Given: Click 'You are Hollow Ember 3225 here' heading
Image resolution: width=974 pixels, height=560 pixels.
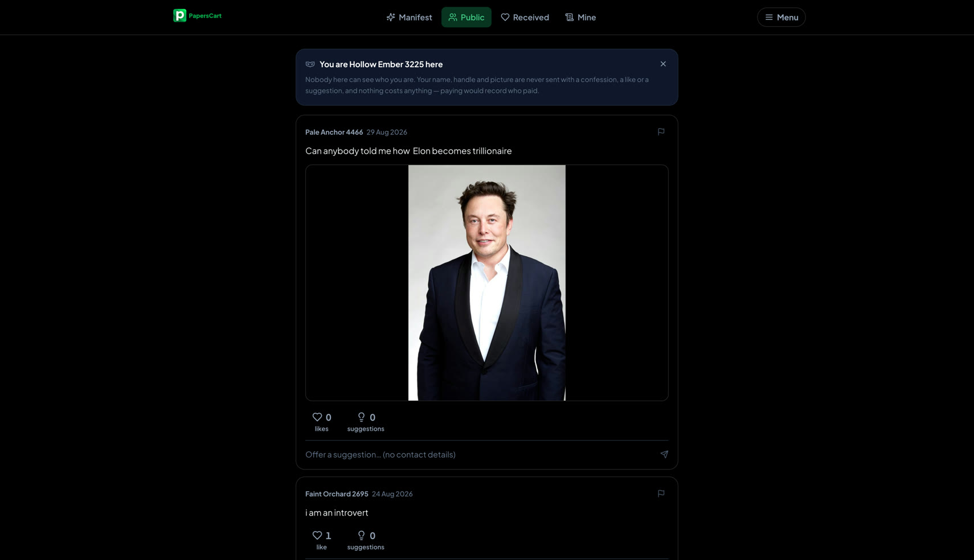Looking at the screenshot, I should (381, 64).
